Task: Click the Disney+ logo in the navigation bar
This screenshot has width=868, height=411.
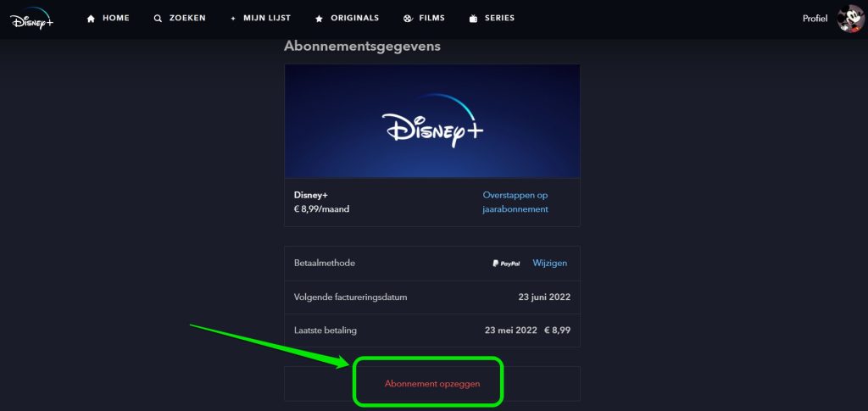Action: click(31, 19)
